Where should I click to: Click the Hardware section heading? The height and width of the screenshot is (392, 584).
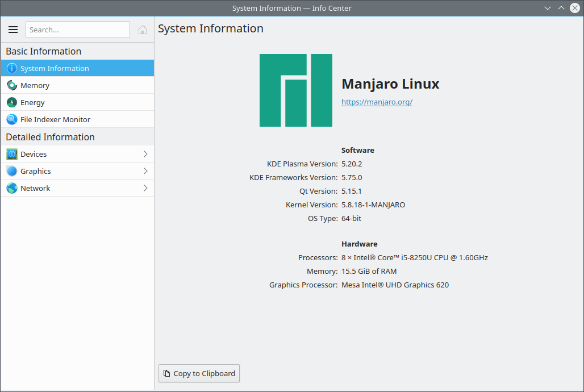(360, 244)
